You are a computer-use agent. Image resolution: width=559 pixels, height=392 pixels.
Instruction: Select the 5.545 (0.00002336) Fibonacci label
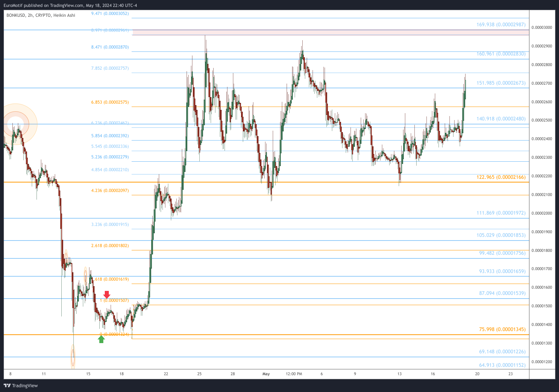[110, 146]
